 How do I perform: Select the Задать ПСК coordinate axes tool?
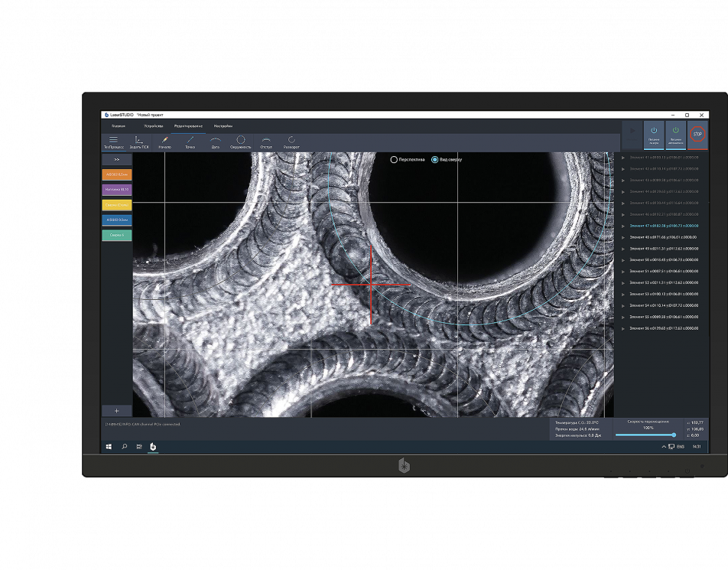click(x=138, y=139)
